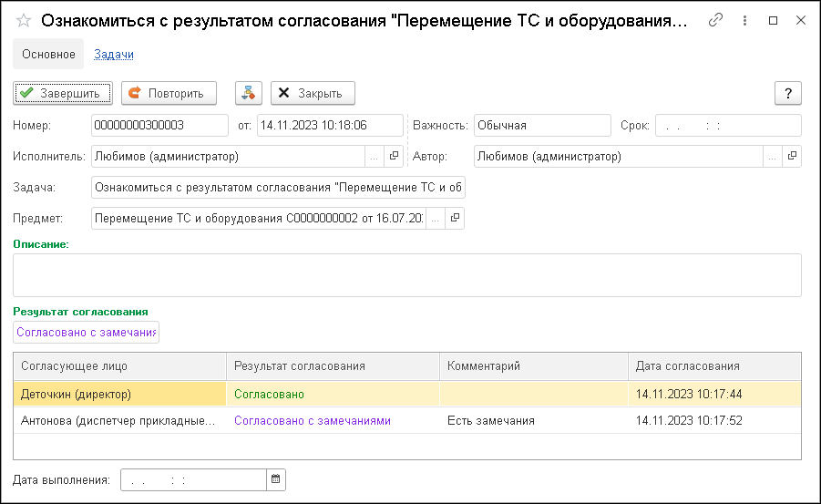Click the Согласующее лицо column header
Image resolution: width=821 pixels, height=504 pixels.
120,365
